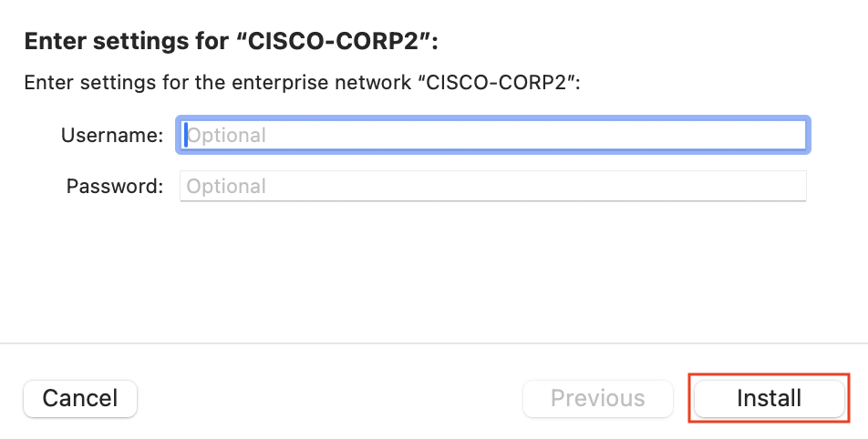
Task: Click into the Password input field
Action: (x=493, y=187)
